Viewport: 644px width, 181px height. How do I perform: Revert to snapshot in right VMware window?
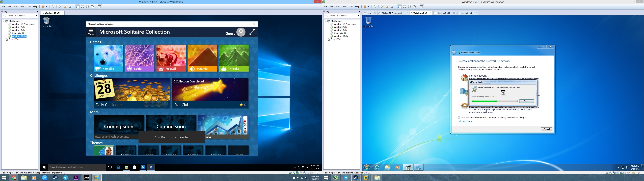point(387,7)
